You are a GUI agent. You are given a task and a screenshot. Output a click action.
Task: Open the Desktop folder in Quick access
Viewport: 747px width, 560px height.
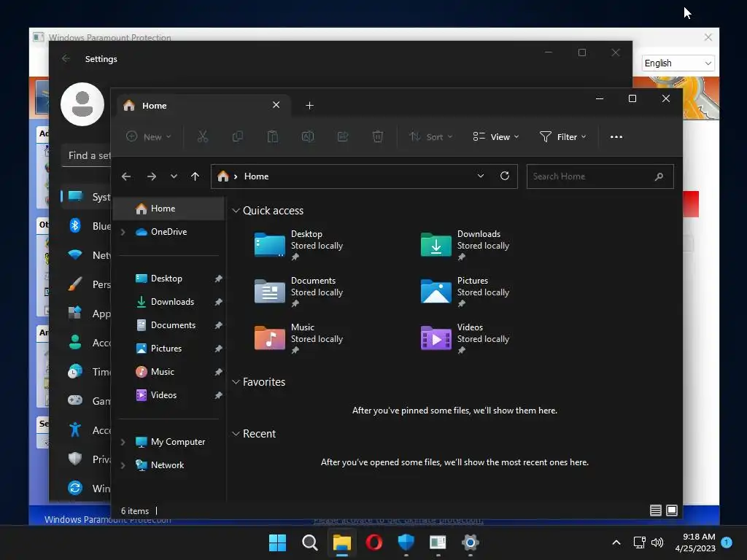tap(298, 245)
